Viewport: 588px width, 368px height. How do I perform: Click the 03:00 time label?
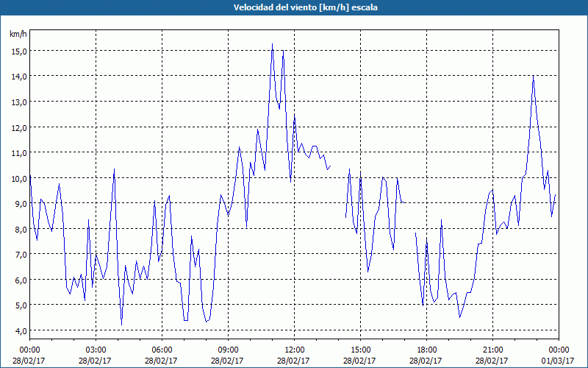pos(96,350)
